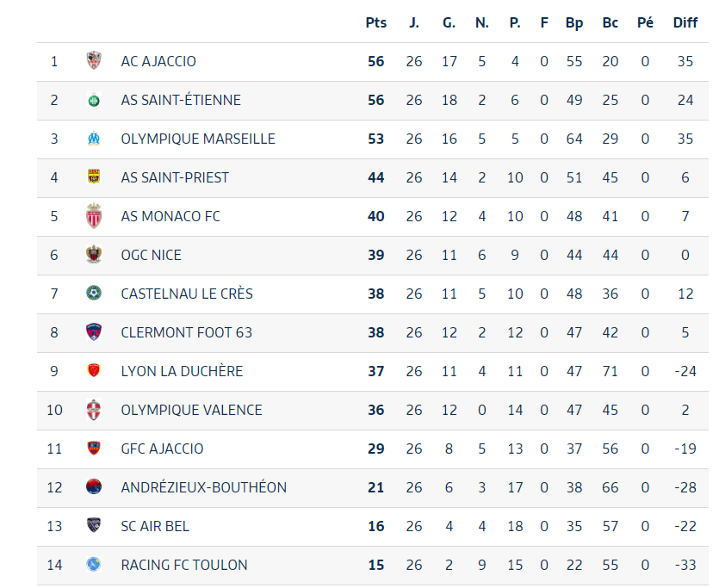The width and height of the screenshot is (719, 588).
Task: Open Andrézieux-Bouthéon team link
Action: coord(203,487)
